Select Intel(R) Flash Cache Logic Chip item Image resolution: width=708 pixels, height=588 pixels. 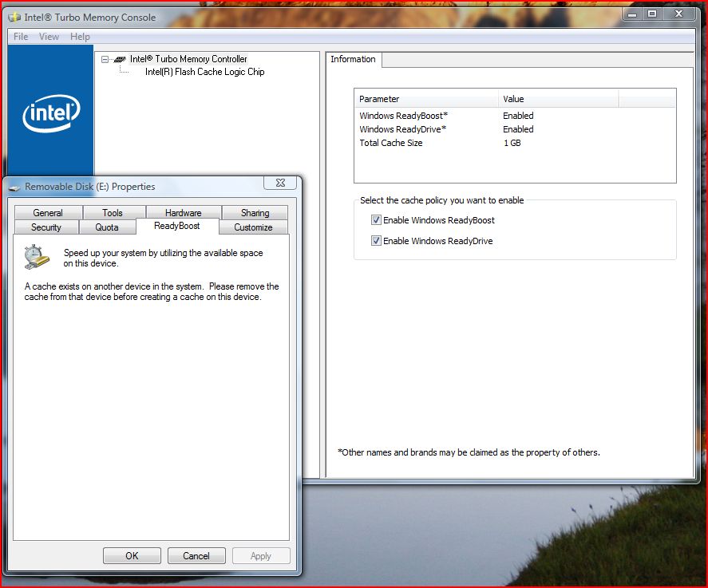(x=204, y=72)
